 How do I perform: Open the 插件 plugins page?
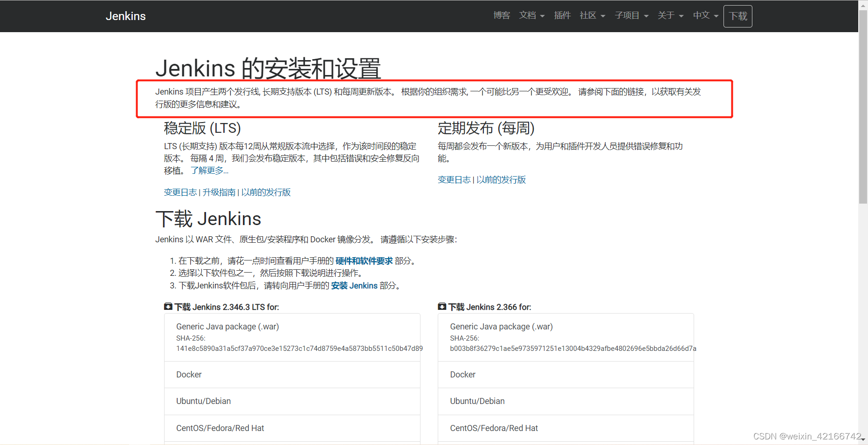(562, 15)
